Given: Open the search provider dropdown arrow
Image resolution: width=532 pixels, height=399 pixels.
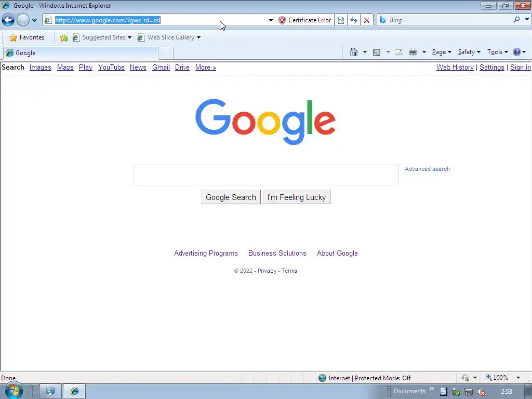Looking at the screenshot, I should (527, 20).
